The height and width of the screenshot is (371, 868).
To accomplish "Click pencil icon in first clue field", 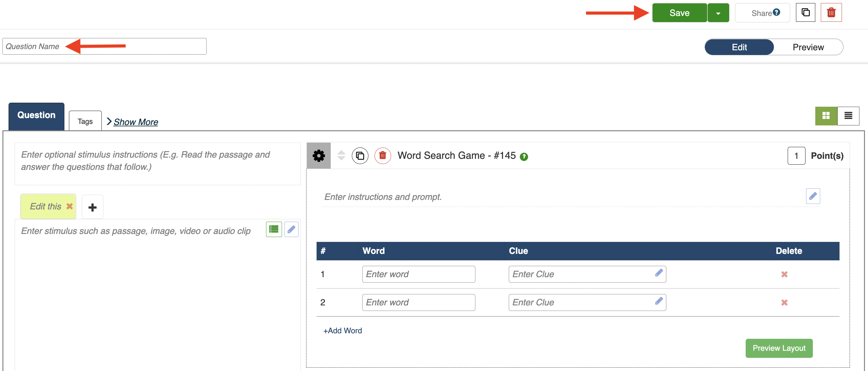I will (x=659, y=273).
